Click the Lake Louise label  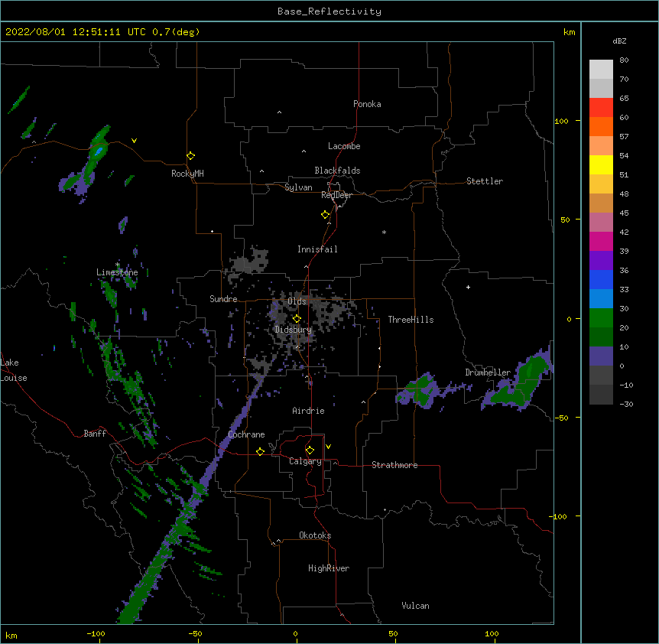tap(13, 370)
